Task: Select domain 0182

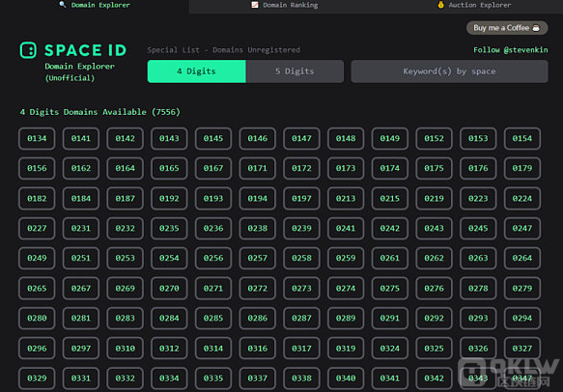Action: (x=37, y=199)
